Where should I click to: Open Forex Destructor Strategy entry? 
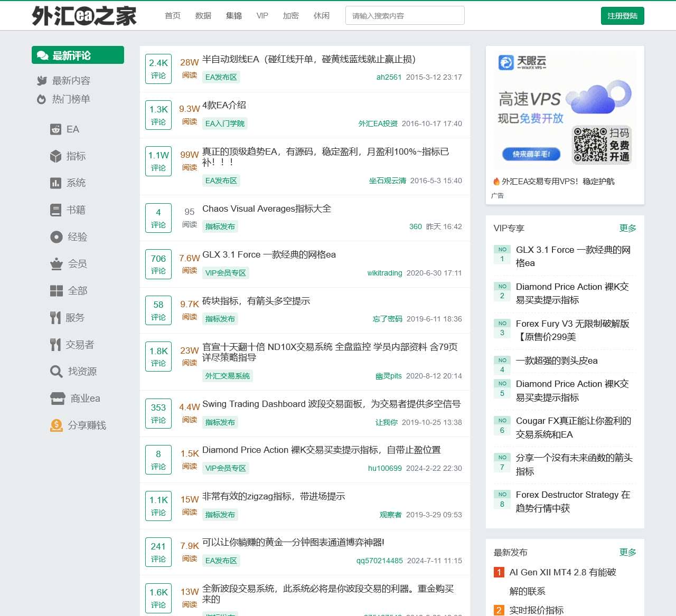pyautogui.click(x=573, y=501)
